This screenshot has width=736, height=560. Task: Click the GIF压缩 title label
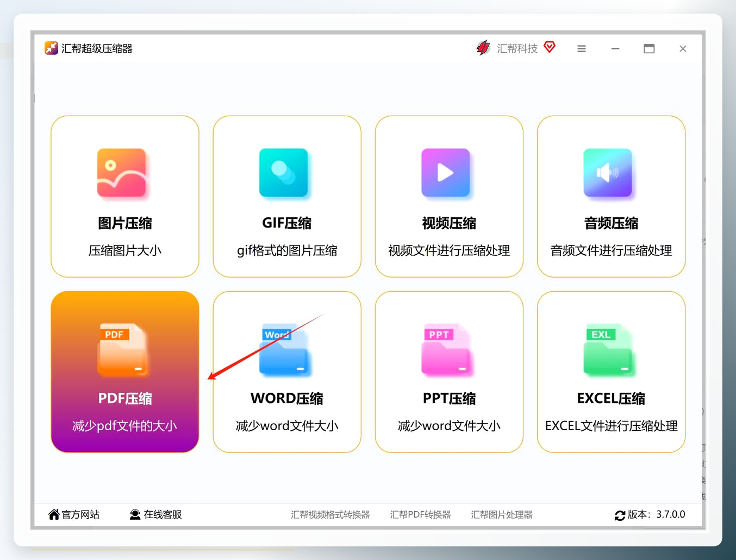287,223
